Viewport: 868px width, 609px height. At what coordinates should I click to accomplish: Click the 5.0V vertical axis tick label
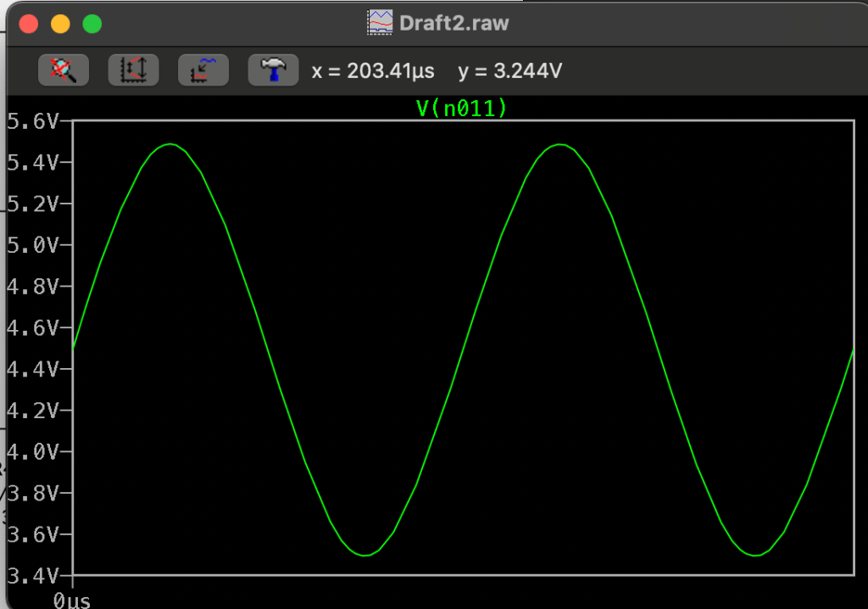click(x=34, y=246)
